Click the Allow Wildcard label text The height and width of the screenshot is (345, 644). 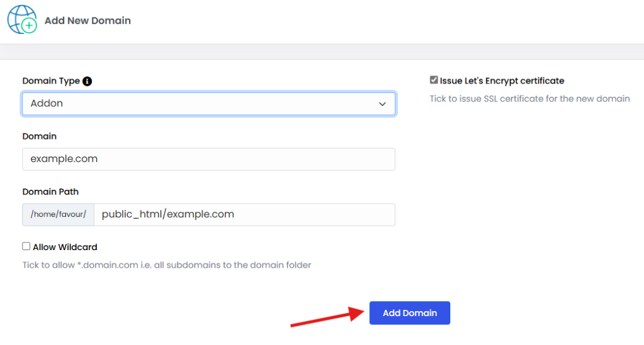[x=65, y=247]
